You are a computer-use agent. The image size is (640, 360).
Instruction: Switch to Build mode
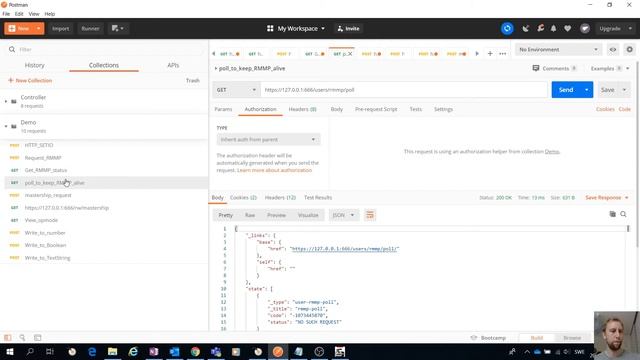click(536, 338)
